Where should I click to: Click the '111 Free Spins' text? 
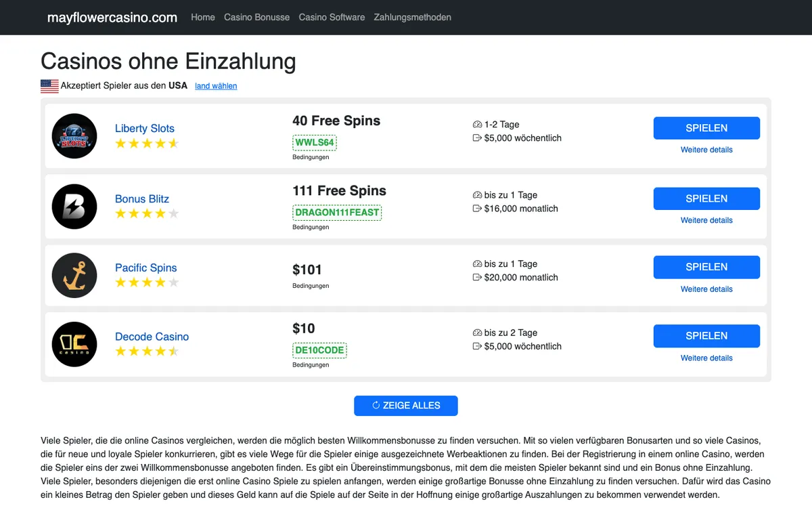(x=339, y=191)
